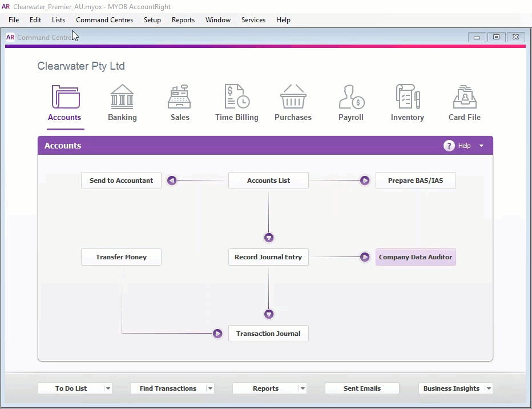Click the To Do List button

[x=71, y=388]
